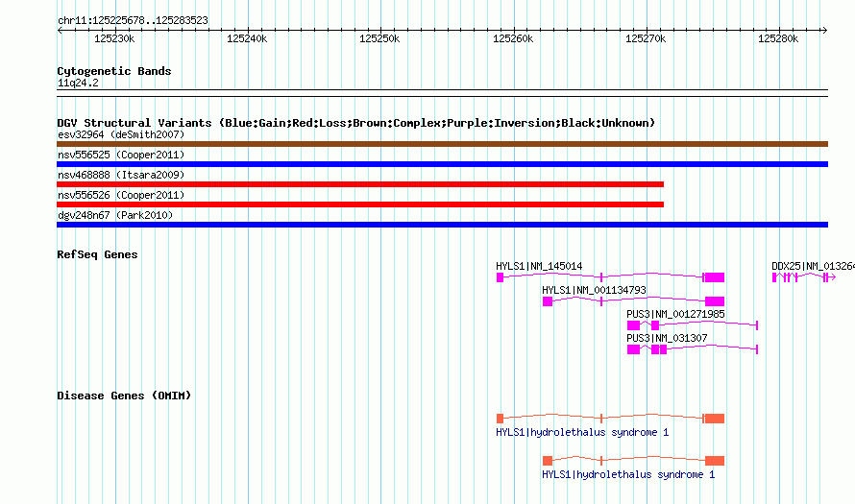
Task: Click last exon of HYLS1 NM_001134793 glyph
Action: 715,301
